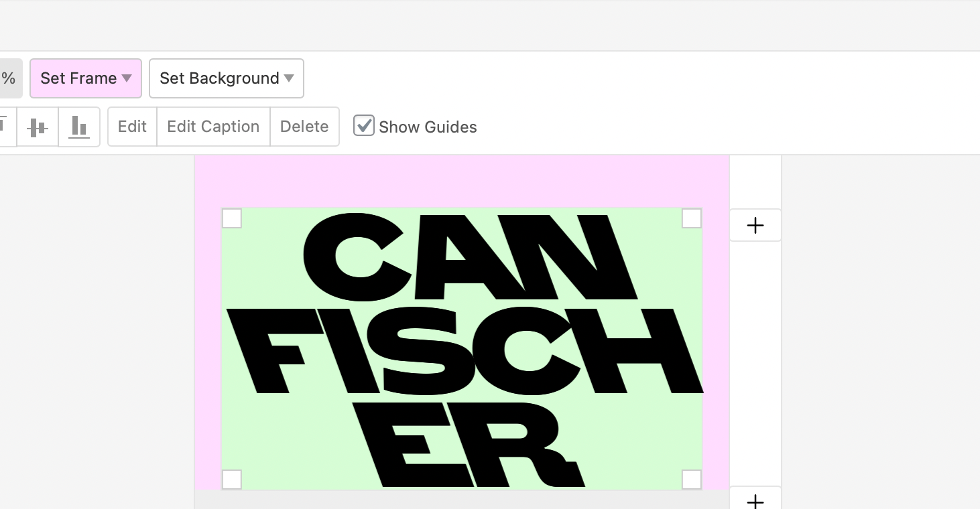Click the pink frame area above the image
980x509 pixels.
(x=462, y=181)
